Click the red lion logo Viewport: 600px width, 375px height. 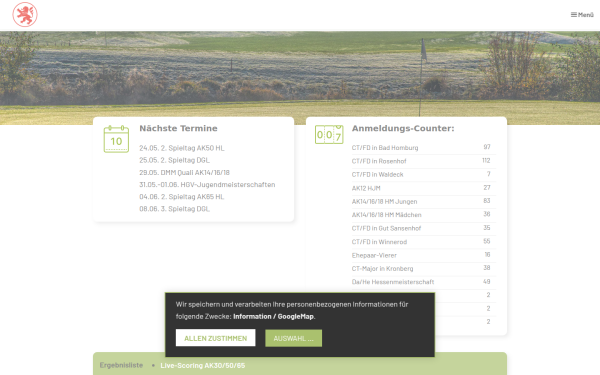25,15
